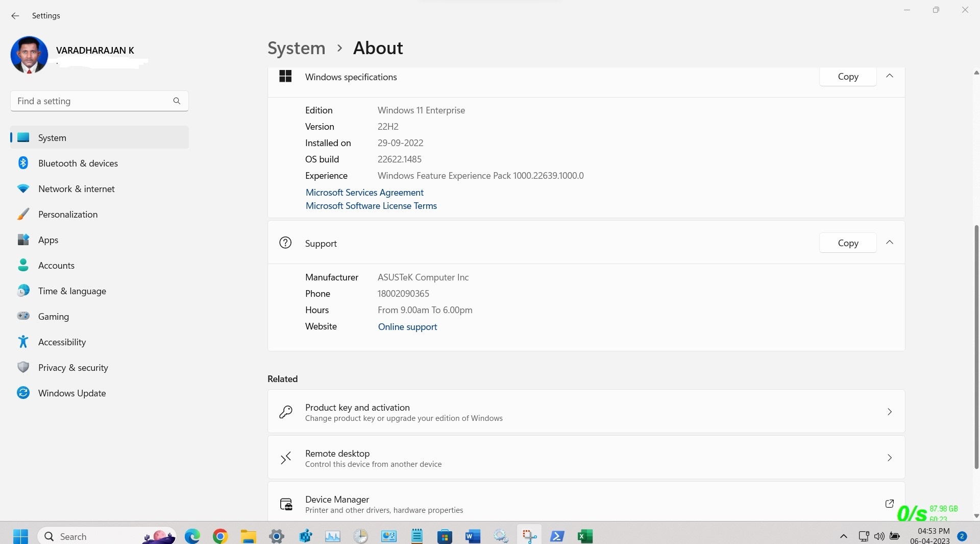
Task: Open Remote desktop settings
Action: tap(586, 458)
